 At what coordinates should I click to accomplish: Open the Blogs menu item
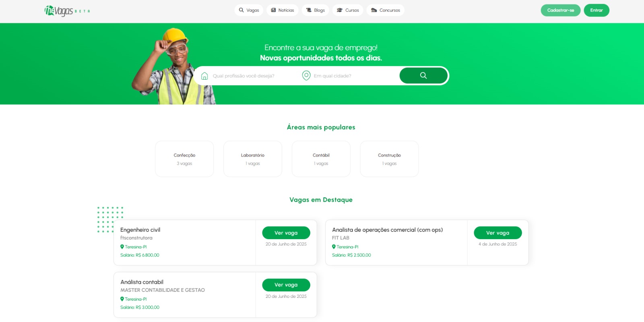click(x=316, y=10)
